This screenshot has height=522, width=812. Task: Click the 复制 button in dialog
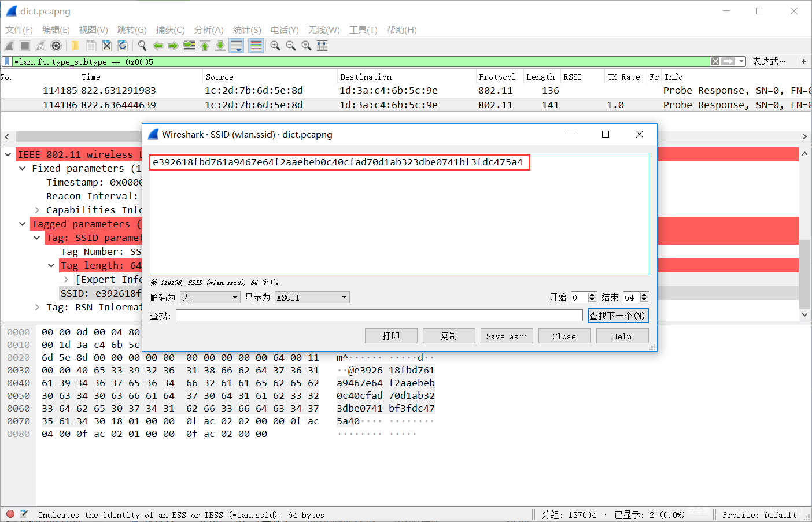[x=449, y=336]
